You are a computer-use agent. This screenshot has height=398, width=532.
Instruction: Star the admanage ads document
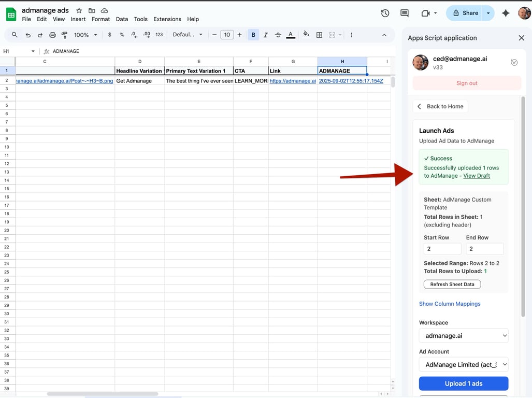(x=79, y=10)
